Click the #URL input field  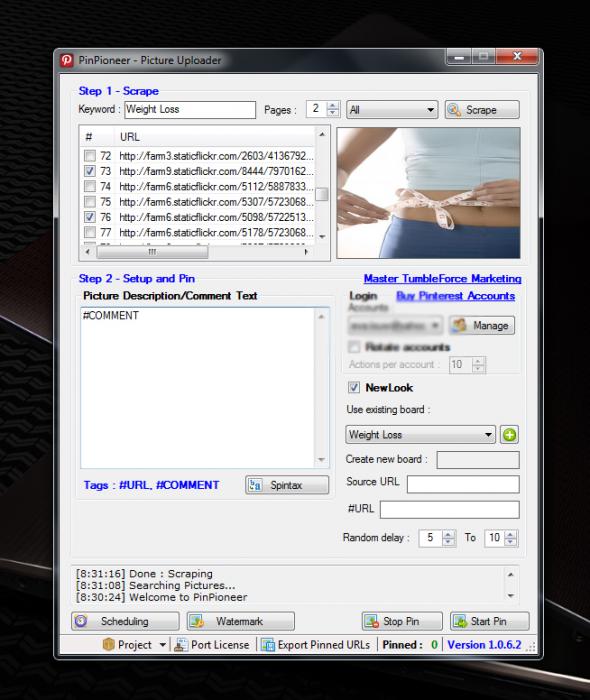click(450, 509)
